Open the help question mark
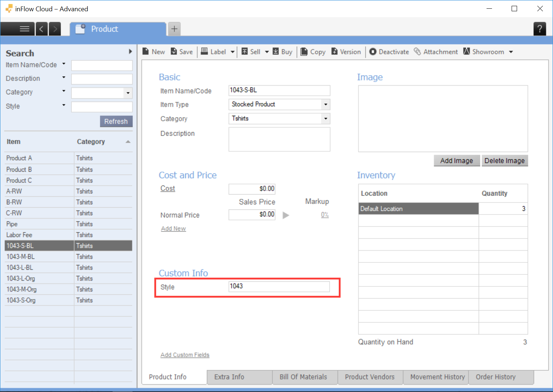 [540, 29]
